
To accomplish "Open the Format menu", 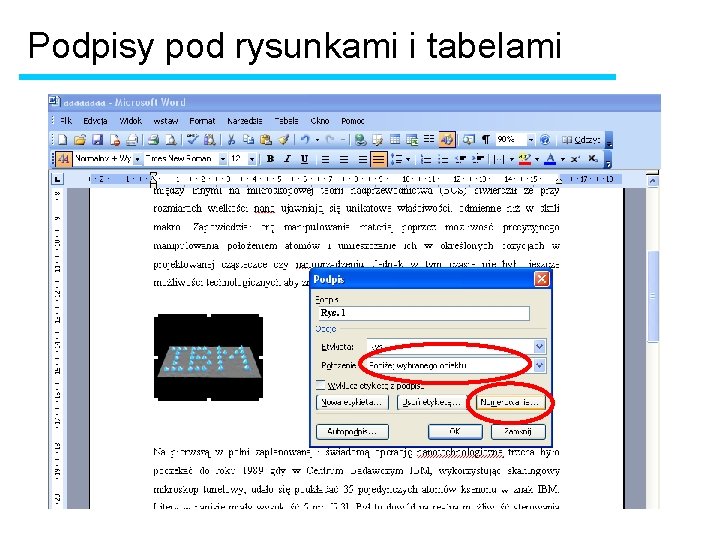I will 202,121.
